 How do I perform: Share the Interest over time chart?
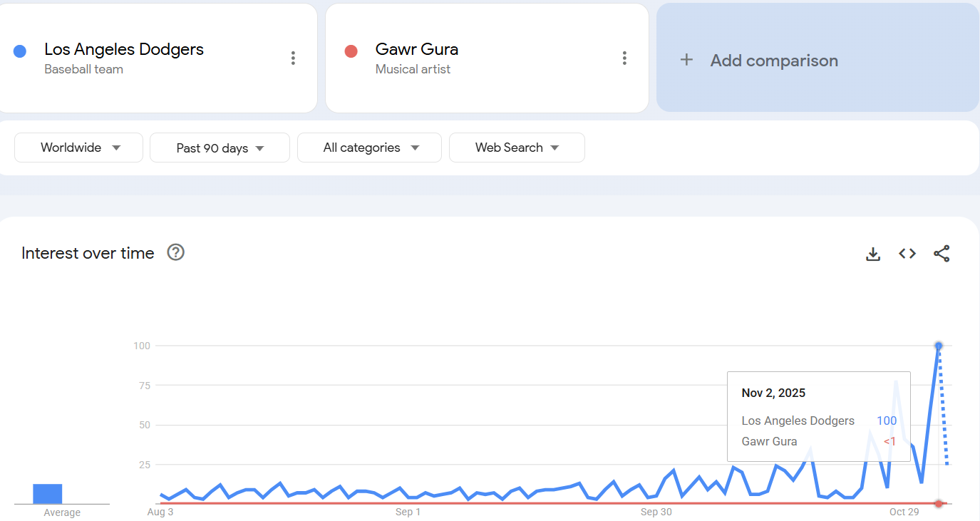click(x=942, y=254)
